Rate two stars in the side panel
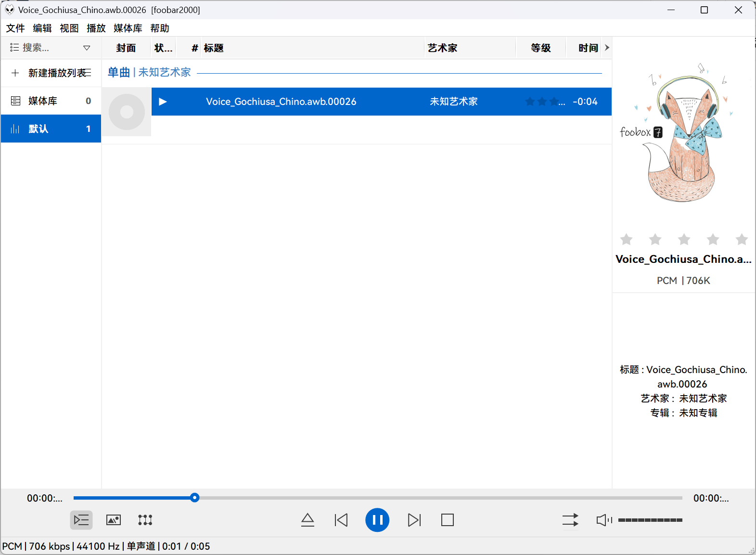The height and width of the screenshot is (555, 756). [x=655, y=239]
